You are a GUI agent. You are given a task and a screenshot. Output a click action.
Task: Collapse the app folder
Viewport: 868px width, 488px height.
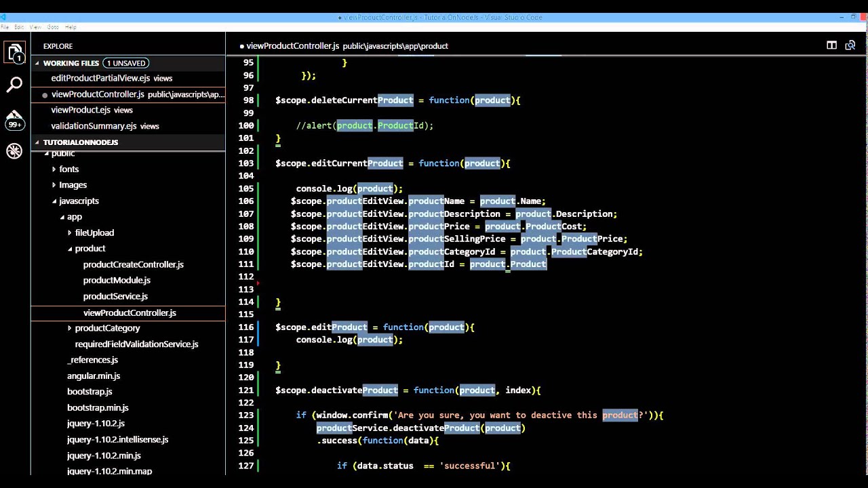(62, 217)
